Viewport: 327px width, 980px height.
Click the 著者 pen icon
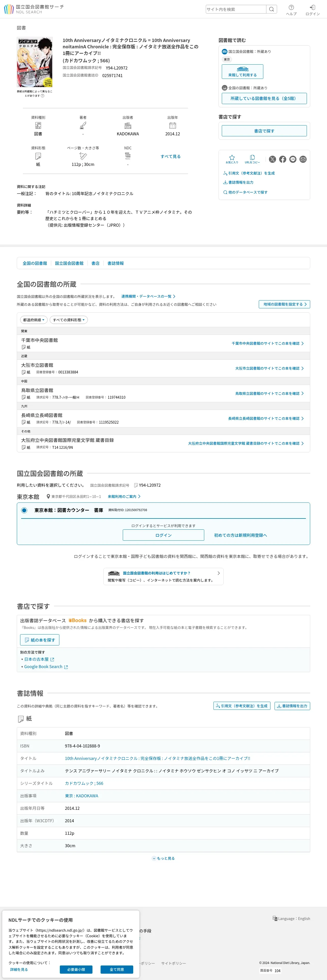click(83, 125)
